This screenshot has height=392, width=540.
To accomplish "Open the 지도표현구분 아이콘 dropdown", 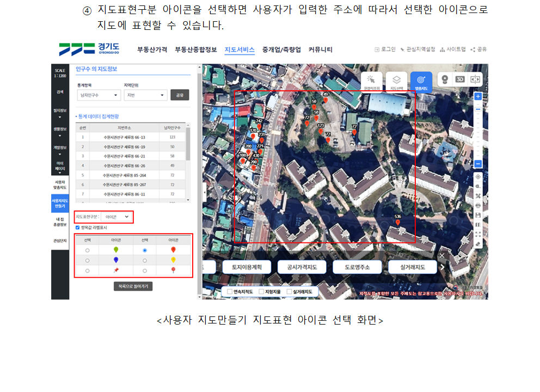I will 116,217.
